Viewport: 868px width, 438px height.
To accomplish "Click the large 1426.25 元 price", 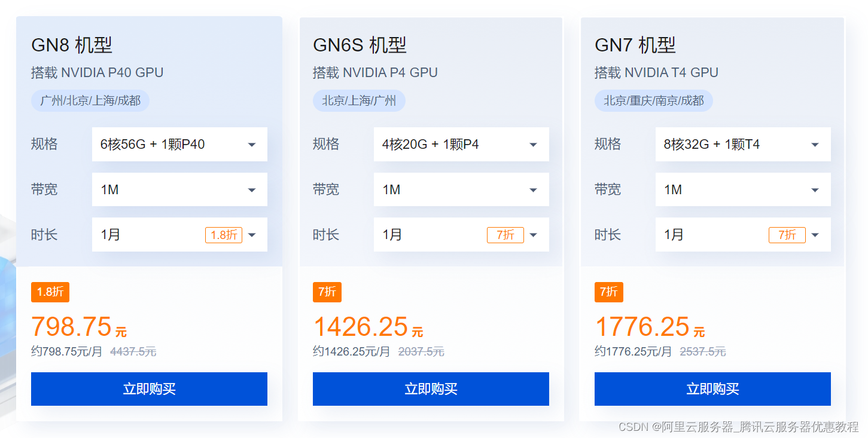I will click(x=368, y=327).
